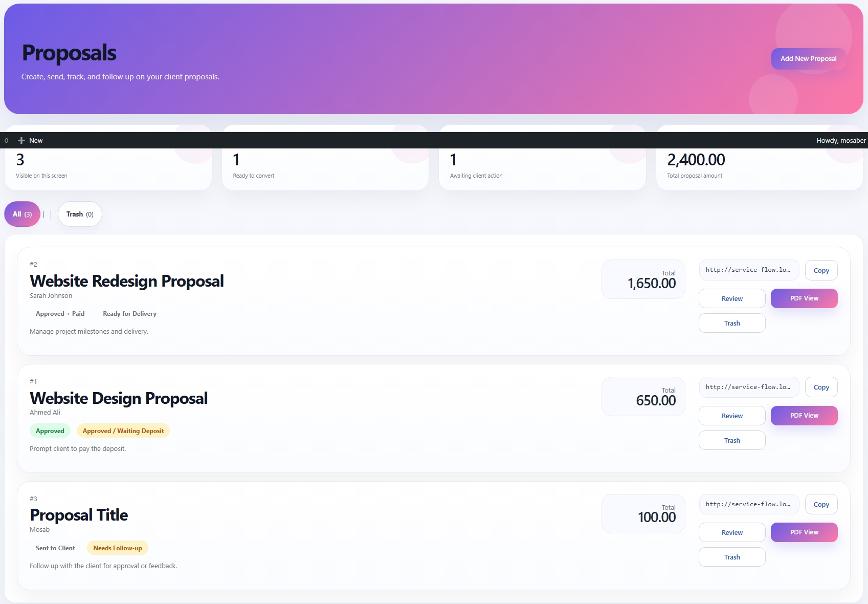Click the URL field of Website Design Proposal
Viewport: 868px width, 604px height.
tap(748, 387)
